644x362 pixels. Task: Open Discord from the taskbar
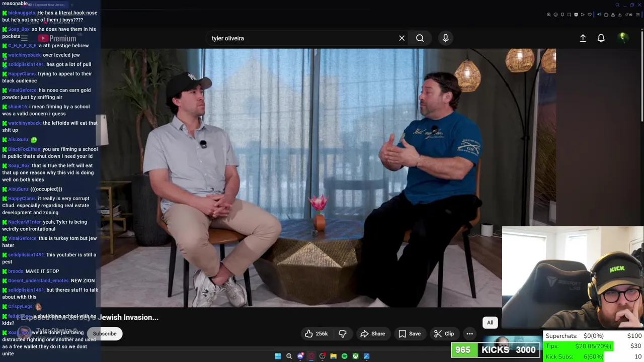pos(300,356)
